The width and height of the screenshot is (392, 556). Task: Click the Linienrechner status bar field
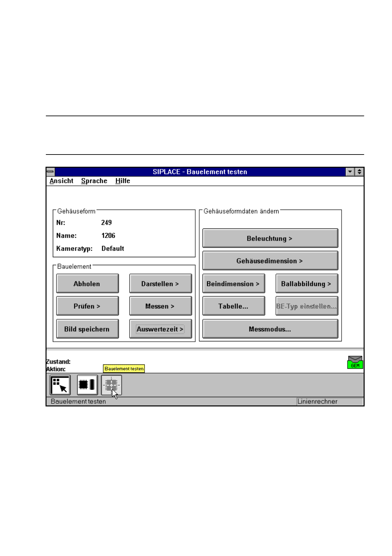pos(329,401)
